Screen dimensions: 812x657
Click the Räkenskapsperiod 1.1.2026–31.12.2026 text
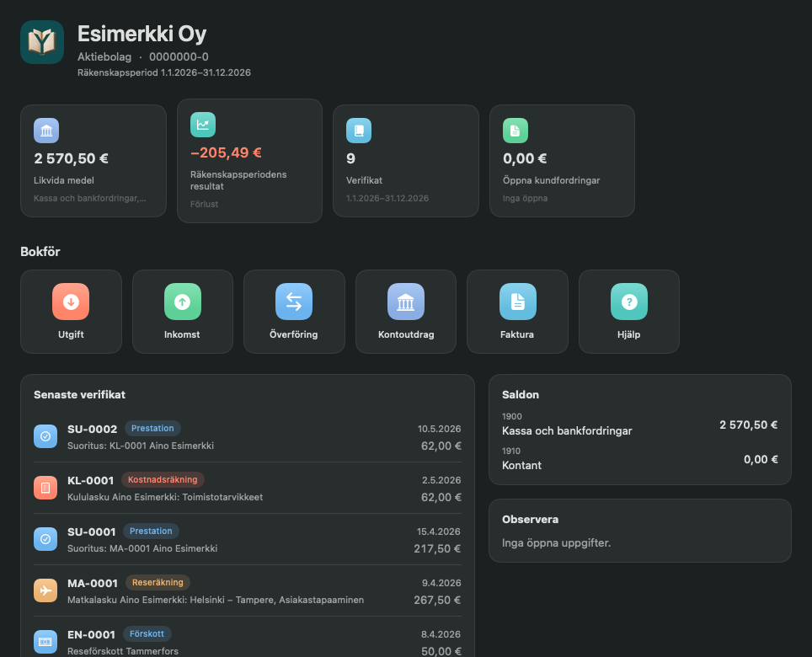point(164,72)
